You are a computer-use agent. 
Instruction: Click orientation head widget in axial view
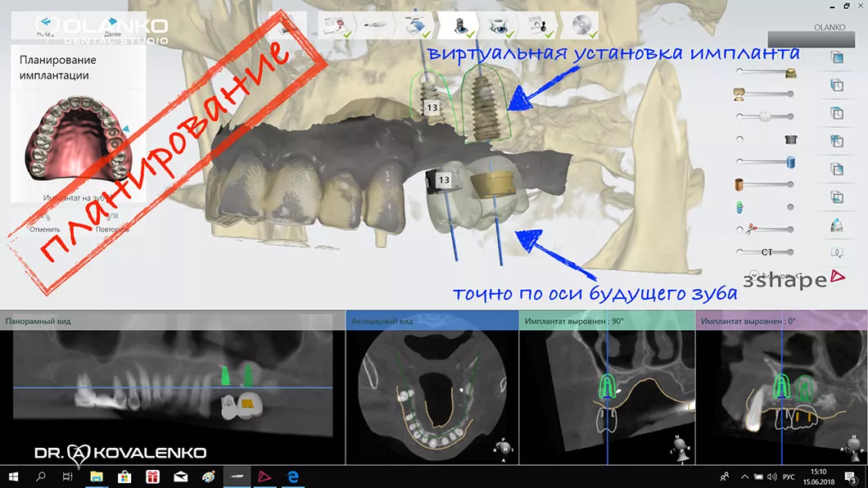(x=505, y=447)
